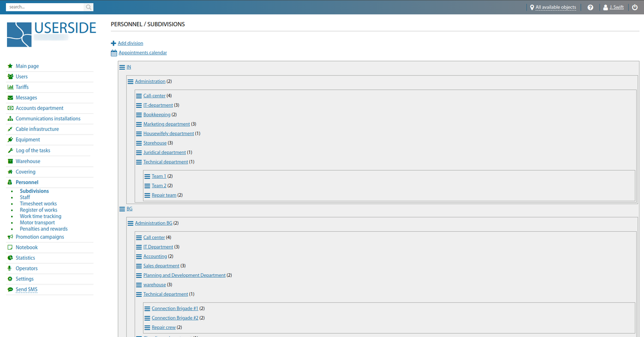The image size is (644, 337).
Task: Open the help question mark icon
Action: [590, 8]
